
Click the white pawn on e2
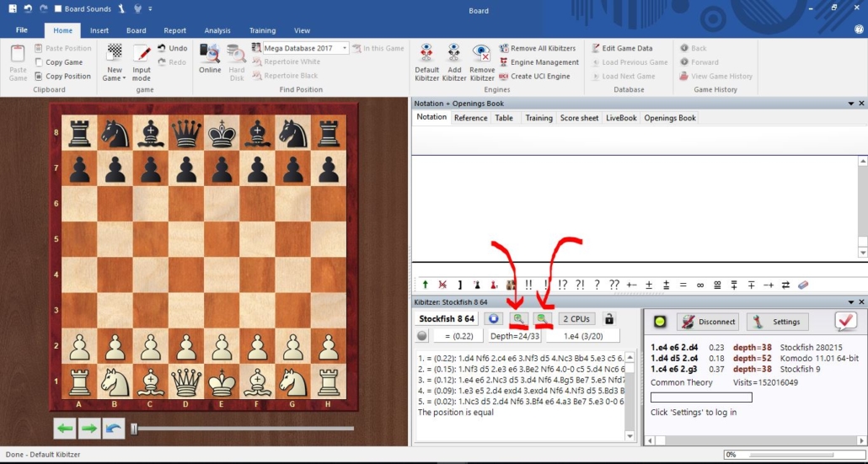pyautogui.click(x=222, y=347)
